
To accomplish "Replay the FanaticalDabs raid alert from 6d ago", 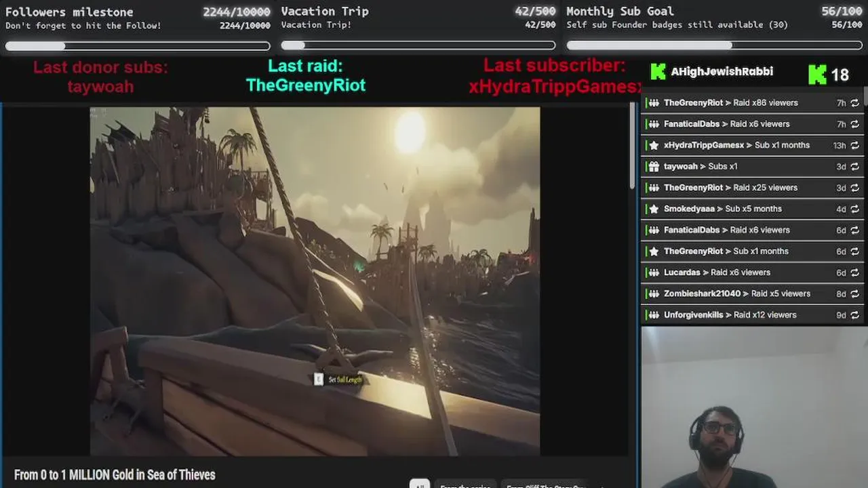I will click(x=854, y=230).
